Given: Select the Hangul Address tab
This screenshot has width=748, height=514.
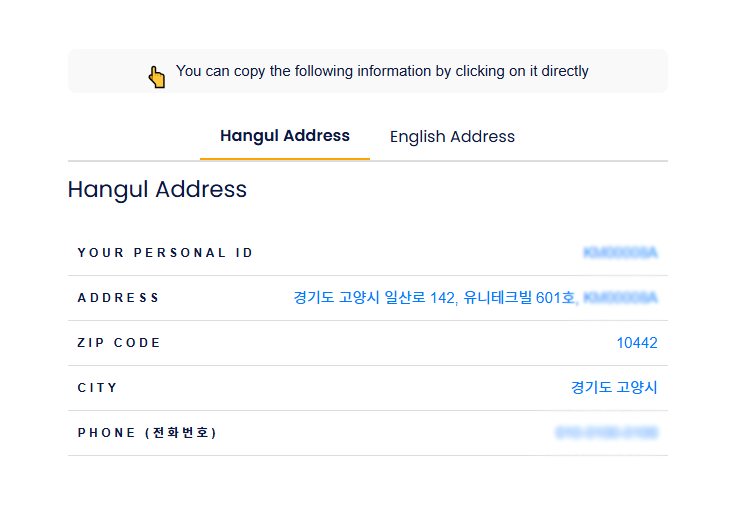Looking at the screenshot, I should (285, 136).
